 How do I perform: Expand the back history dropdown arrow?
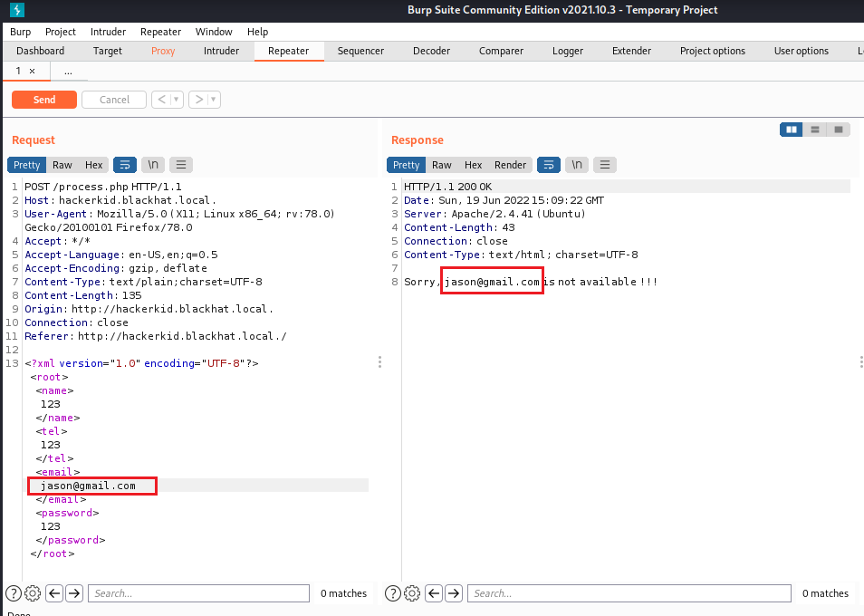pyautogui.click(x=177, y=100)
